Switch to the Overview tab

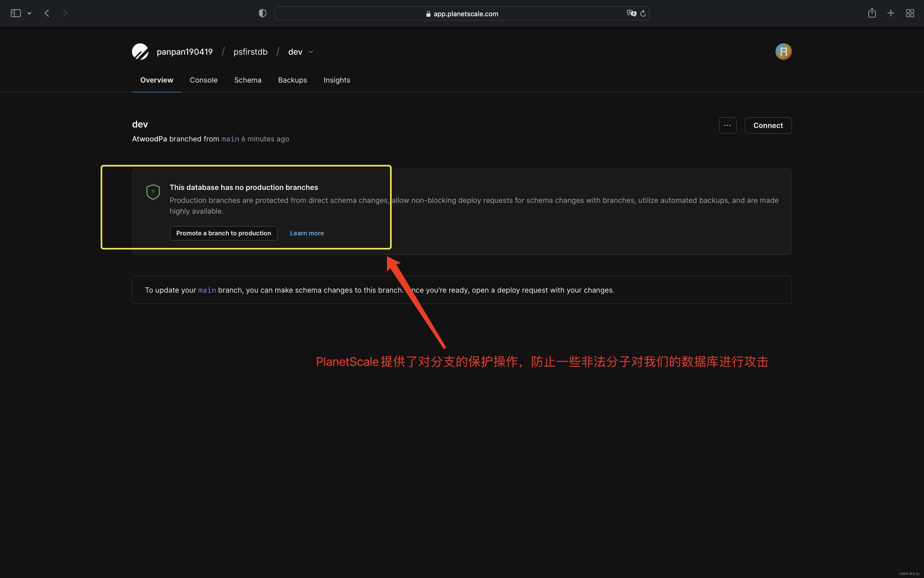tap(156, 80)
